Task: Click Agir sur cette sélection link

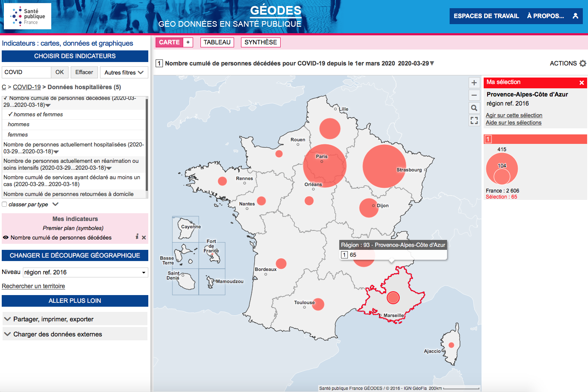Action: click(514, 115)
